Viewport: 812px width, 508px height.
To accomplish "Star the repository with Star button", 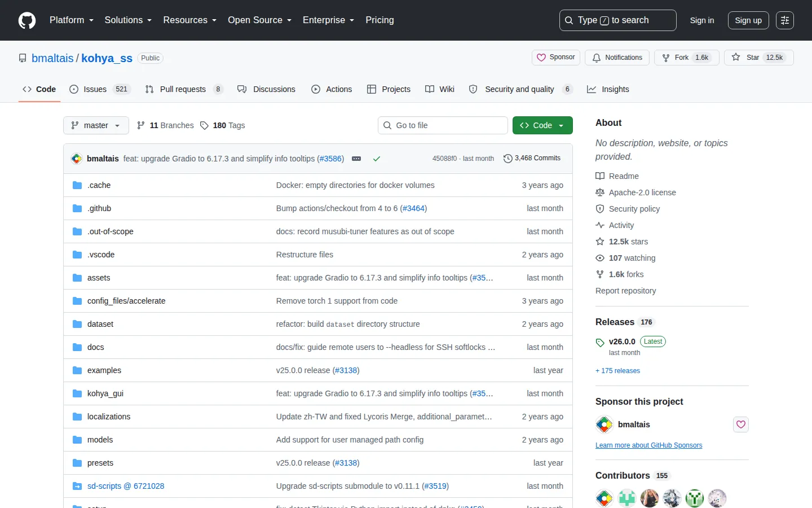I will (x=759, y=58).
